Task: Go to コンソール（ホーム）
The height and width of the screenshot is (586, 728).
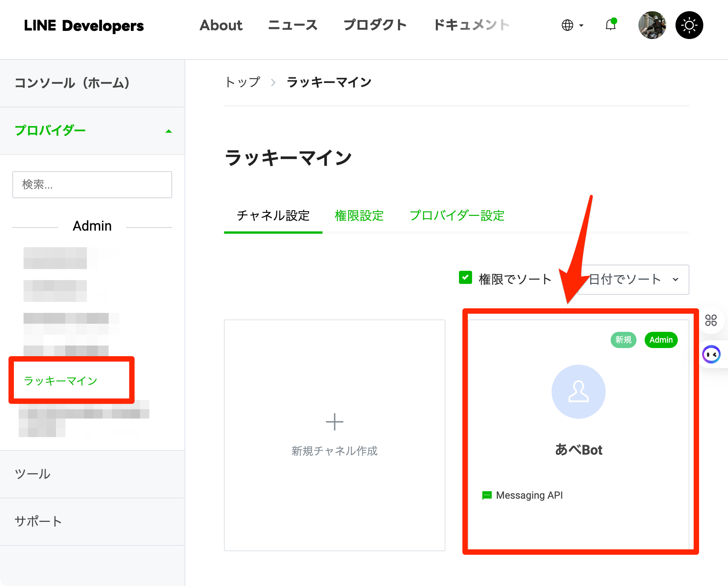Action: (92, 83)
